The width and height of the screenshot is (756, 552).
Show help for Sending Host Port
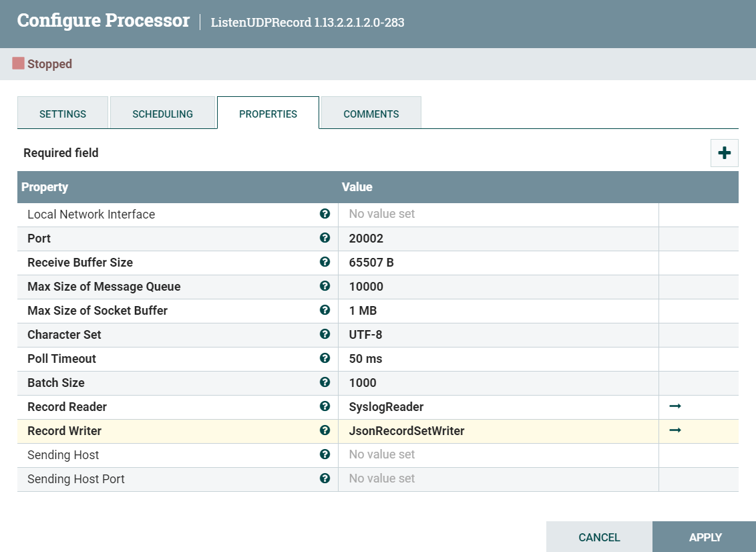point(325,478)
